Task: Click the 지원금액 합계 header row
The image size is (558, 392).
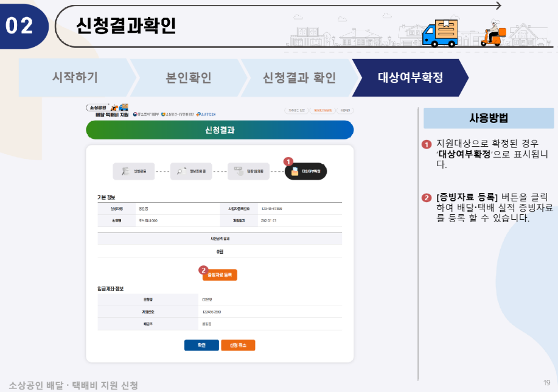Action: point(220,239)
